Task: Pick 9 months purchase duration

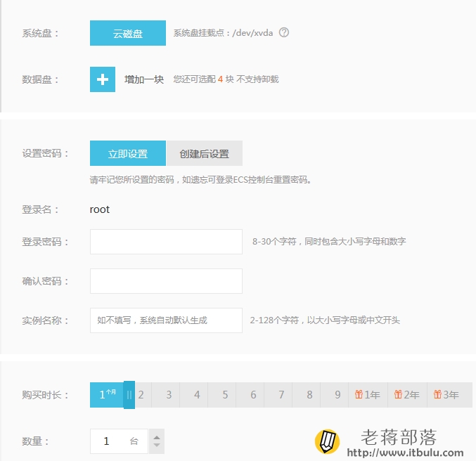Action: (x=337, y=394)
